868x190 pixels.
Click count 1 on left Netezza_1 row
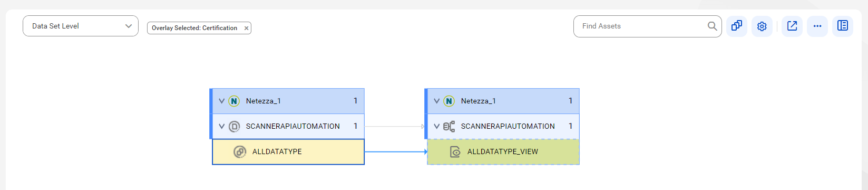coord(355,101)
